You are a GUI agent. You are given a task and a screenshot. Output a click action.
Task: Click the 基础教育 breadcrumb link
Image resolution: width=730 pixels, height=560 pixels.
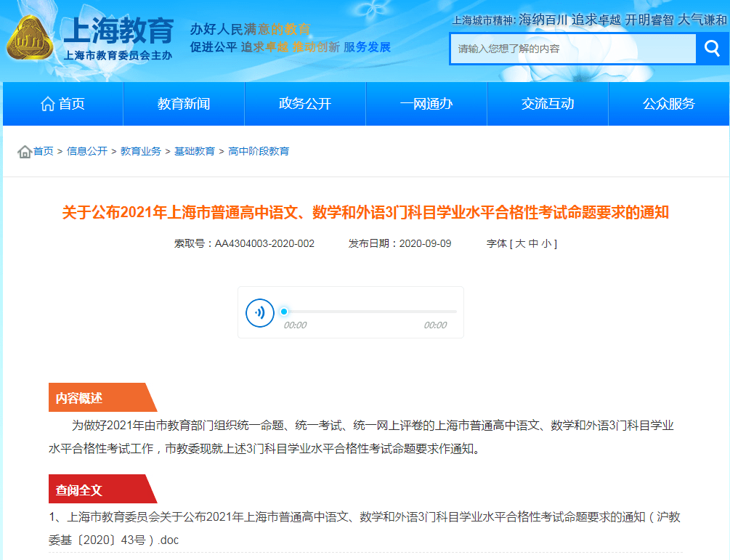tap(195, 151)
